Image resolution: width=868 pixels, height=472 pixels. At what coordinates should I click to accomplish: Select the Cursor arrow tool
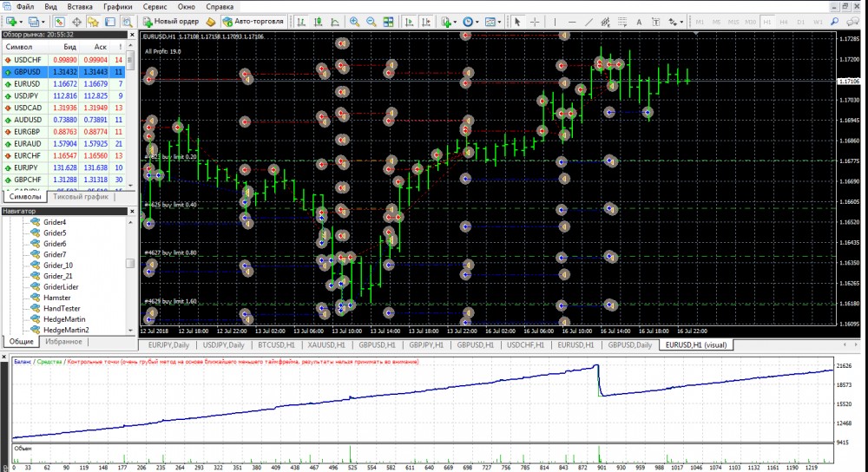[x=517, y=22]
